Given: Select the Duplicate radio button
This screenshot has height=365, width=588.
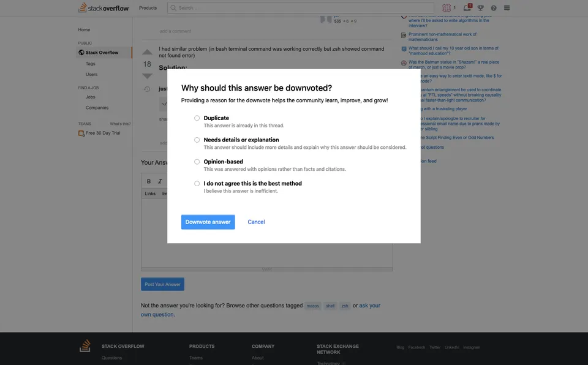Looking at the screenshot, I should tap(197, 118).
